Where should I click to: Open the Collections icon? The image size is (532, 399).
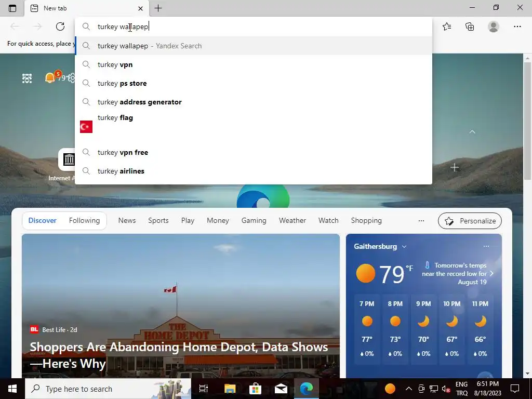pyautogui.click(x=470, y=26)
